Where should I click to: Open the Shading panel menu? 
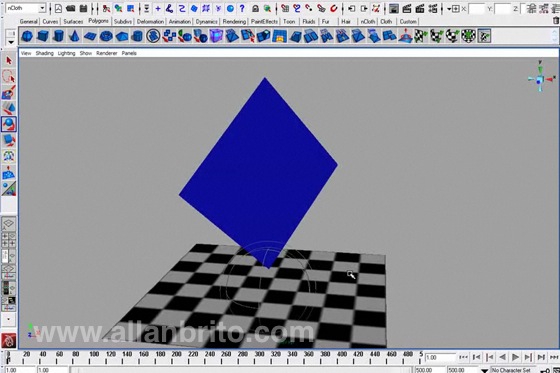point(44,53)
